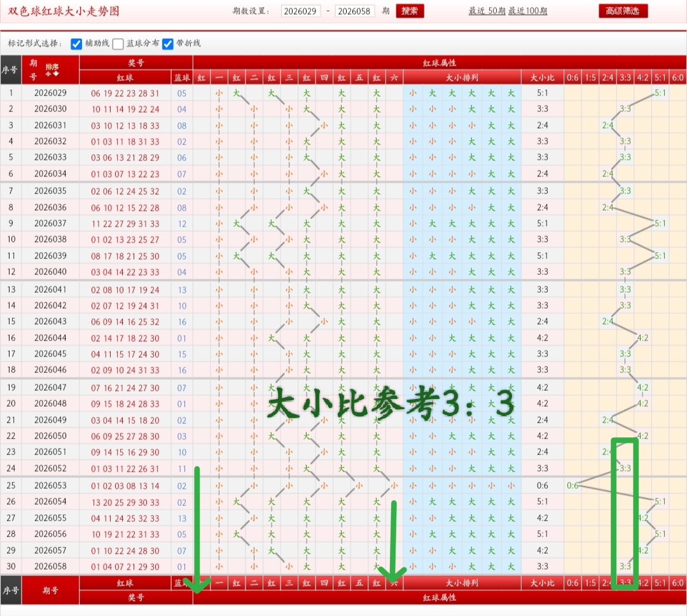Click the bottom 期号 footer header cell

[50, 590]
